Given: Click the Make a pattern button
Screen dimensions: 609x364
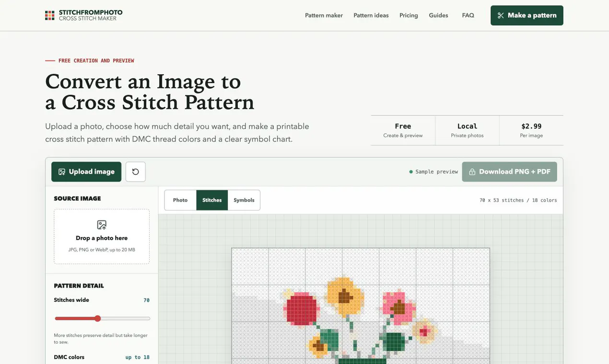Looking at the screenshot, I should (x=527, y=15).
